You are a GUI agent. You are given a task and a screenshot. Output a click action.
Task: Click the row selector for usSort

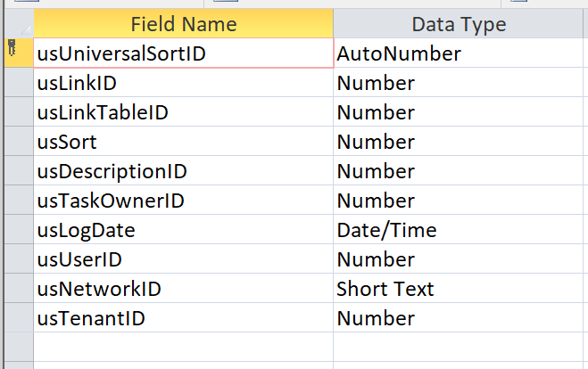19,141
